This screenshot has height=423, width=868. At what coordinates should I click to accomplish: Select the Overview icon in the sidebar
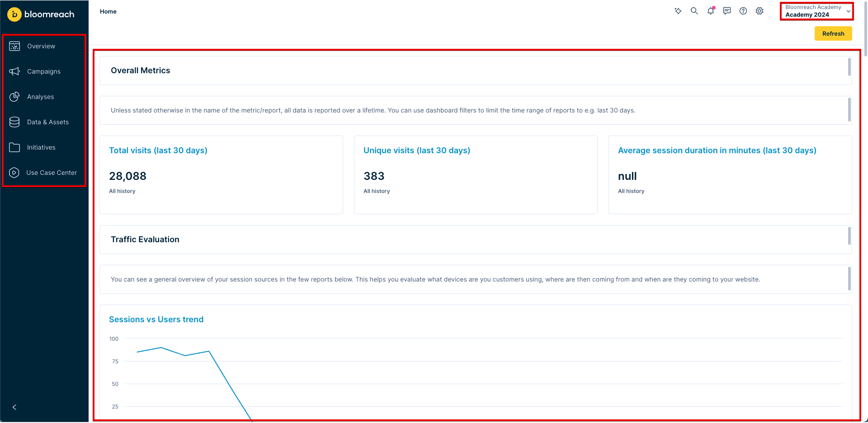coord(14,46)
